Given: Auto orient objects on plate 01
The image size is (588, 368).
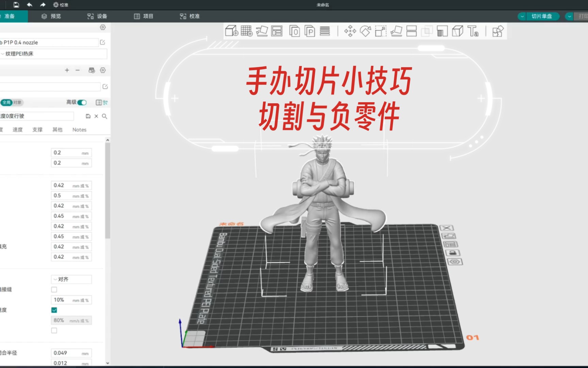Looking at the screenshot, I should (448, 236).
